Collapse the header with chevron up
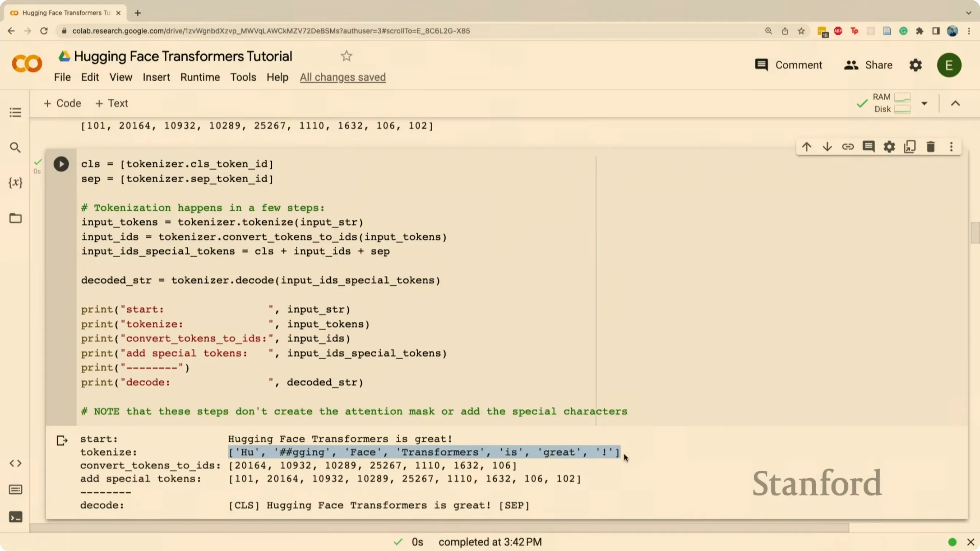 [x=955, y=103]
